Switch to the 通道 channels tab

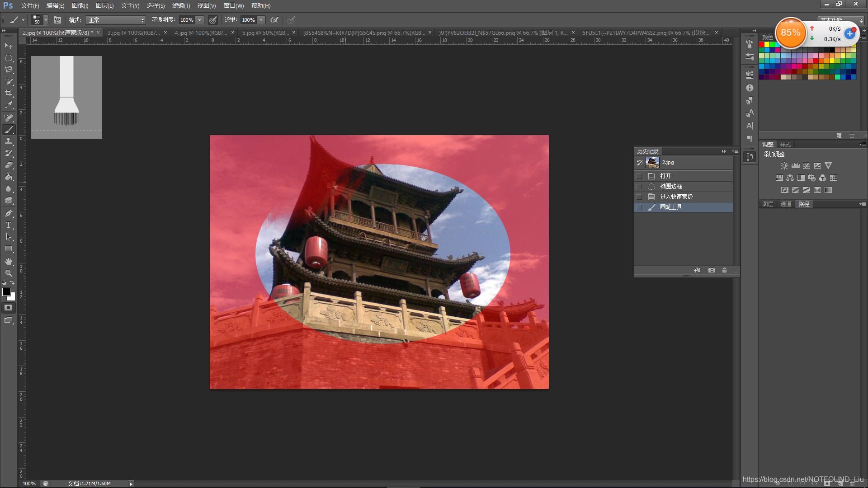tap(786, 204)
